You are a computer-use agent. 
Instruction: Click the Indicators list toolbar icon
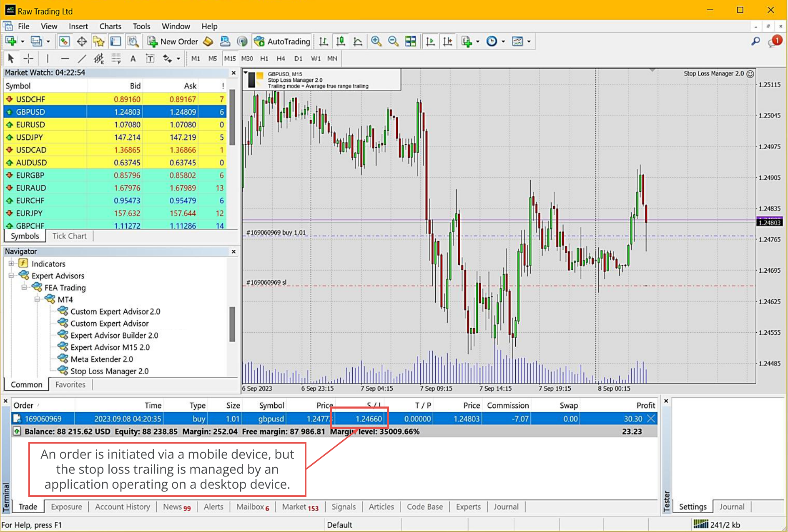467,41
